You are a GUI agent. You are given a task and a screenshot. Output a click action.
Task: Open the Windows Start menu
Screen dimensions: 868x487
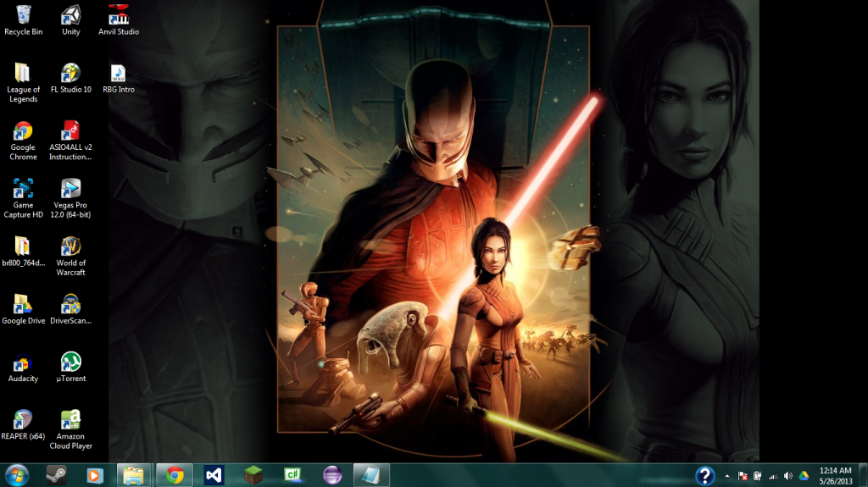(x=17, y=475)
